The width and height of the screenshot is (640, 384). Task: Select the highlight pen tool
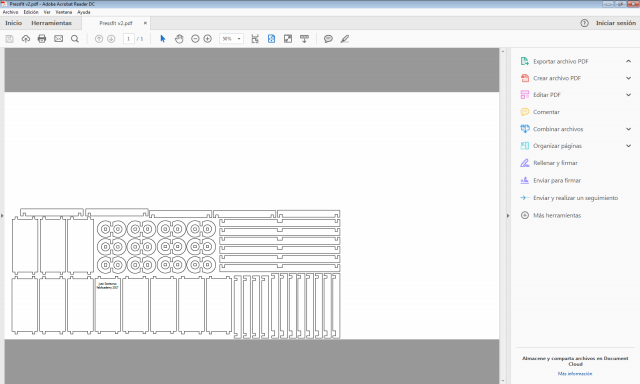coord(344,39)
